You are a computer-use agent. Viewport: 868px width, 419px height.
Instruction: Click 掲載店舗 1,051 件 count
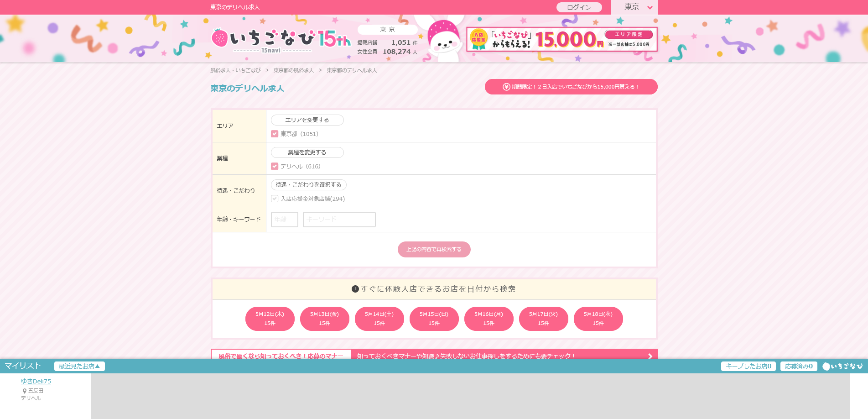388,42
